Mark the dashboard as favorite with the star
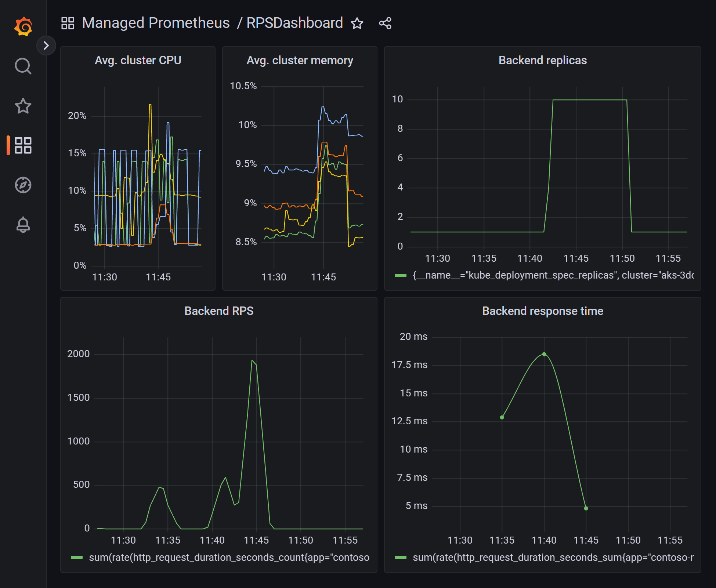Screen dimensions: 716x588 pyautogui.click(x=357, y=23)
